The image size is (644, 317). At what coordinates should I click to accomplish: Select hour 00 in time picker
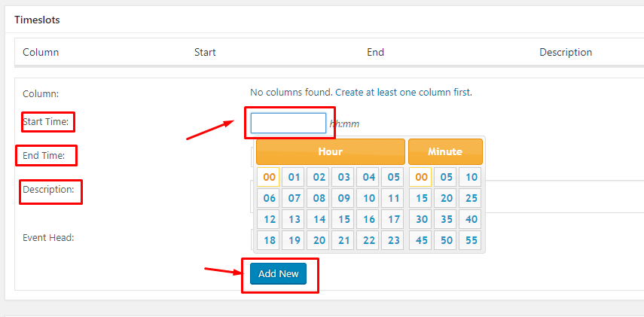tap(268, 178)
